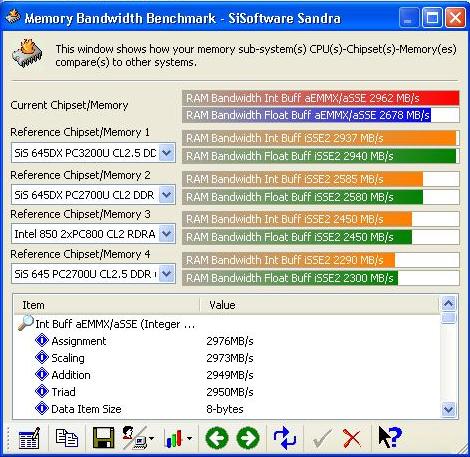This screenshot has width=470, height=457.
Task: Select Int Buff aEMMX/aSSE (Integer row
Action: [115, 324]
